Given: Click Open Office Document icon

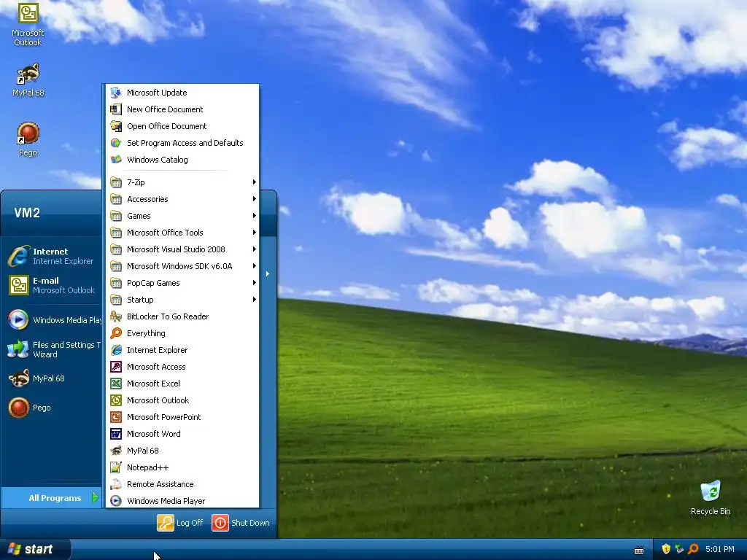Looking at the screenshot, I should click(x=116, y=125).
